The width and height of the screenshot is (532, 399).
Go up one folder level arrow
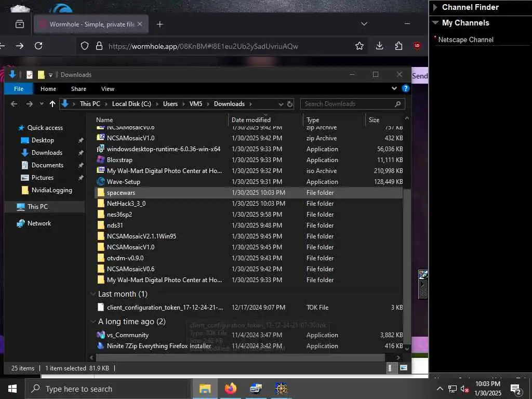click(52, 104)
